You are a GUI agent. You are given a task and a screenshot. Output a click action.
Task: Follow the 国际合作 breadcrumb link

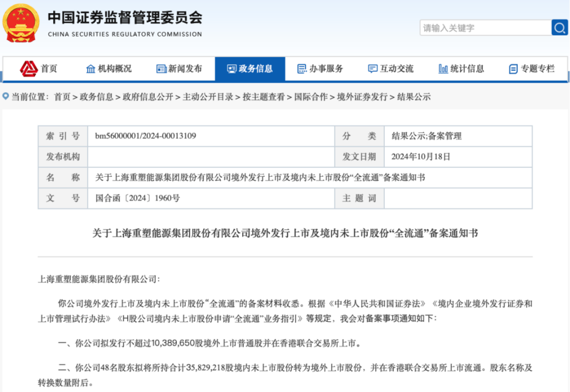pyautogui.click(x=311, y=97)
